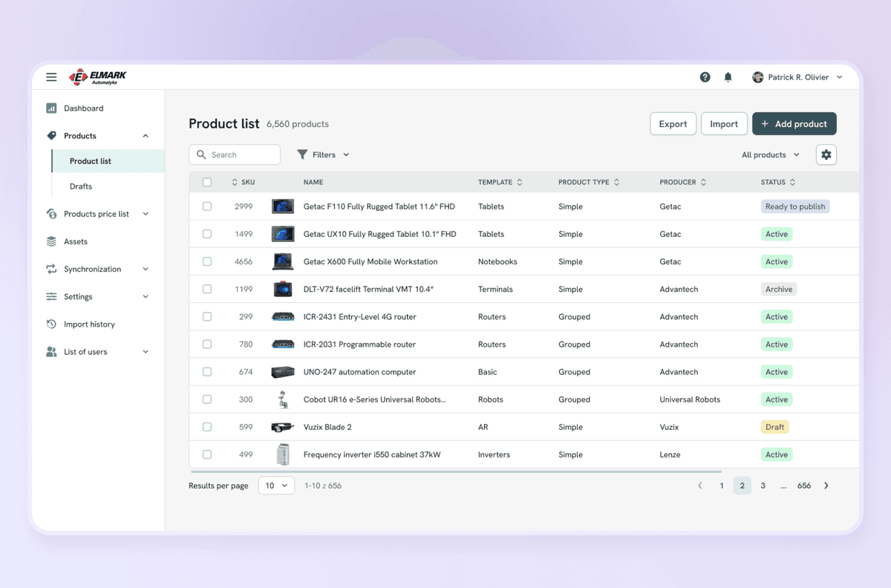The image size is (891, 588).
Task: Click the Synchronization arrows icon
Action: point(51,269)
